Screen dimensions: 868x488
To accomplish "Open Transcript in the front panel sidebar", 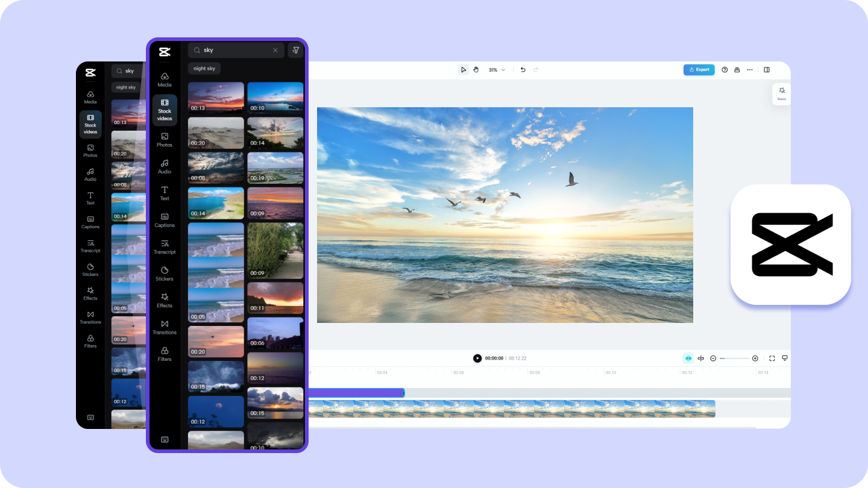I will coord(165,247).
